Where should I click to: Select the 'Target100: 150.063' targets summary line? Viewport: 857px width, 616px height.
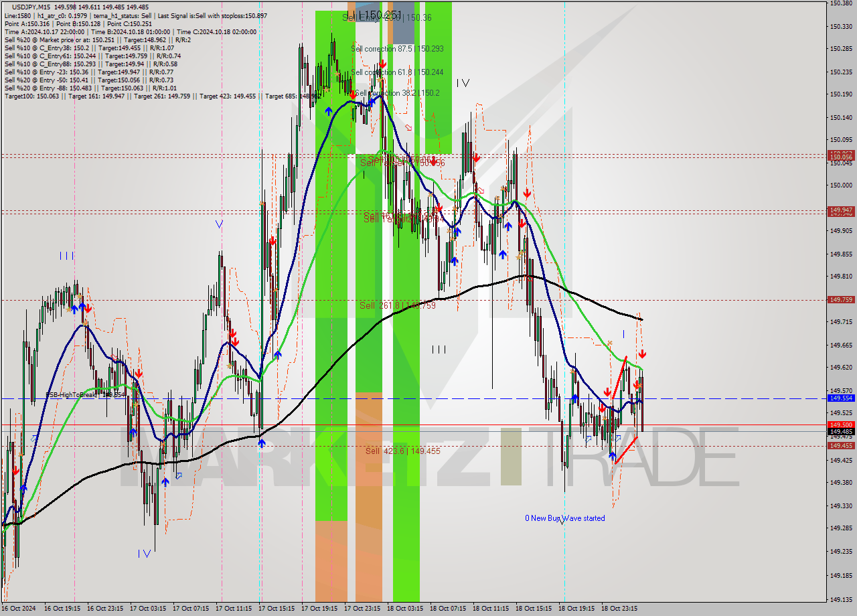click(163, 96)
